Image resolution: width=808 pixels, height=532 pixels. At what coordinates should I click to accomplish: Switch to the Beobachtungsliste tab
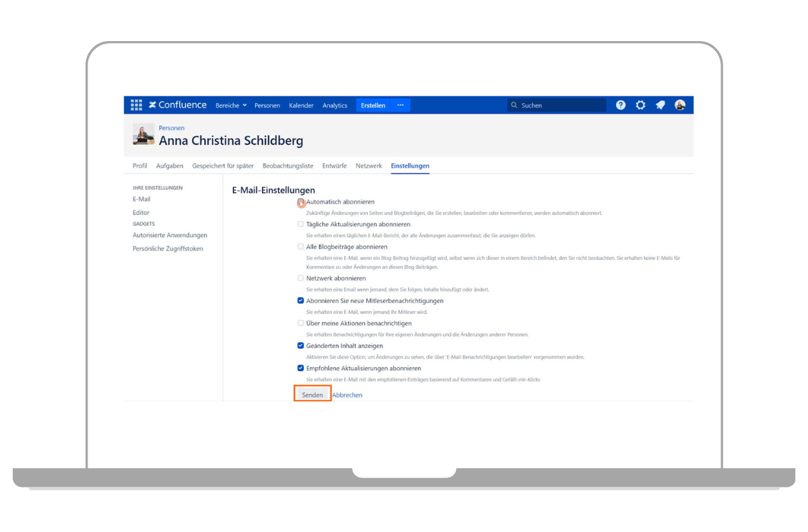tap(288, 166)
